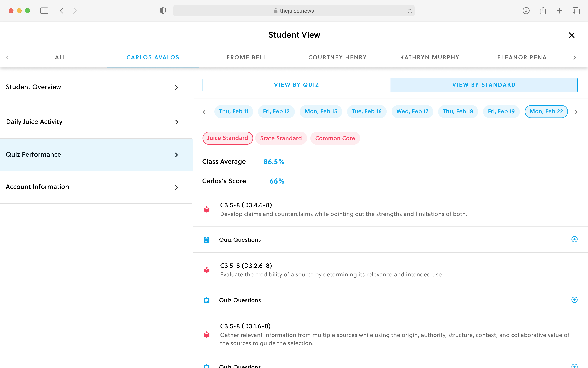Expand Quiz Questions under D3.1.6-8 standard
Image resolution: width=588 pixels, height=368 pixels.
574,366
